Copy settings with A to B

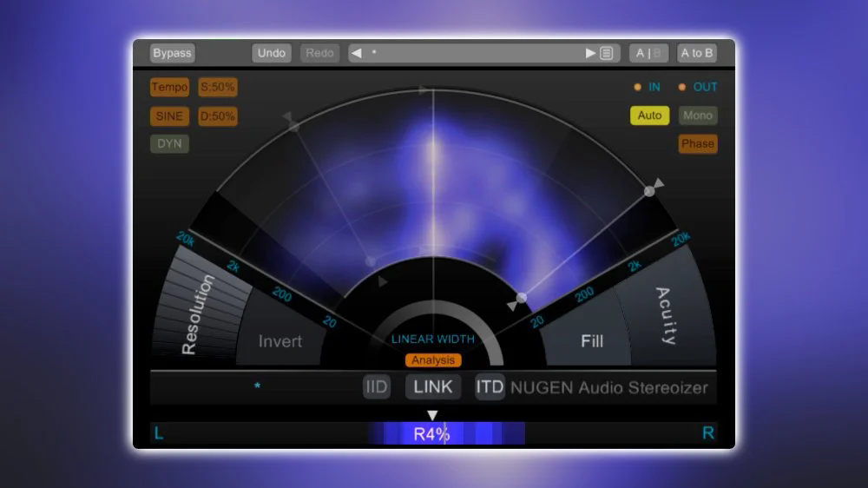pyautogui.click(x=697, y=53)
